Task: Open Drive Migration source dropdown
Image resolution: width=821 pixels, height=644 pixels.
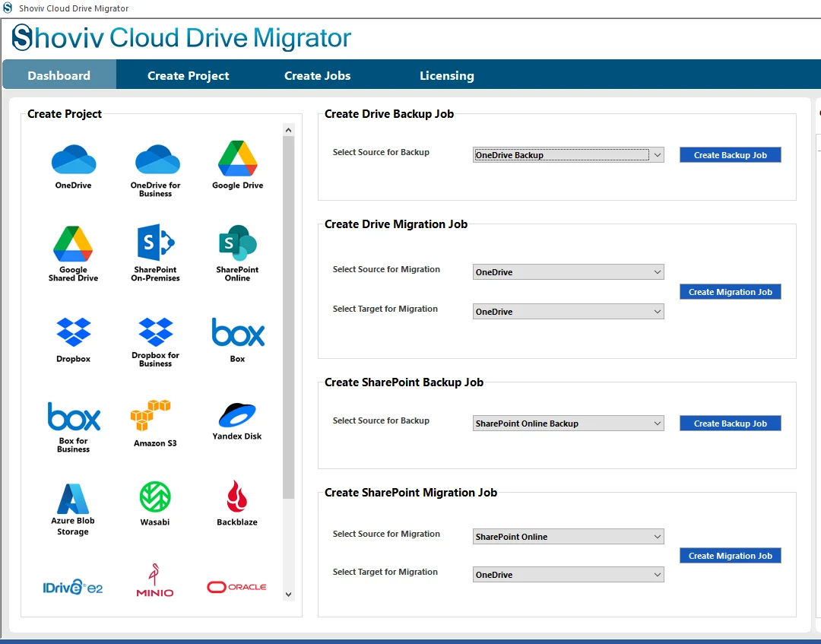Action: (568, 271)
